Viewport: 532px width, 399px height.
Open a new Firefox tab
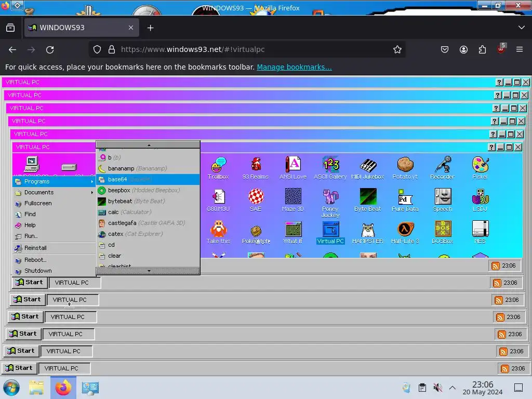coord(150,28)
